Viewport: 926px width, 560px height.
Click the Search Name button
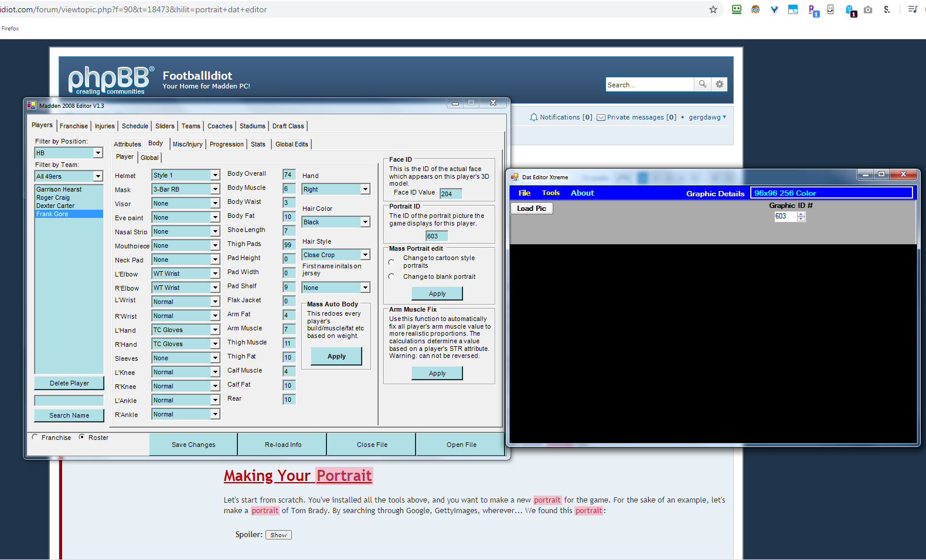tap(69, 415)
